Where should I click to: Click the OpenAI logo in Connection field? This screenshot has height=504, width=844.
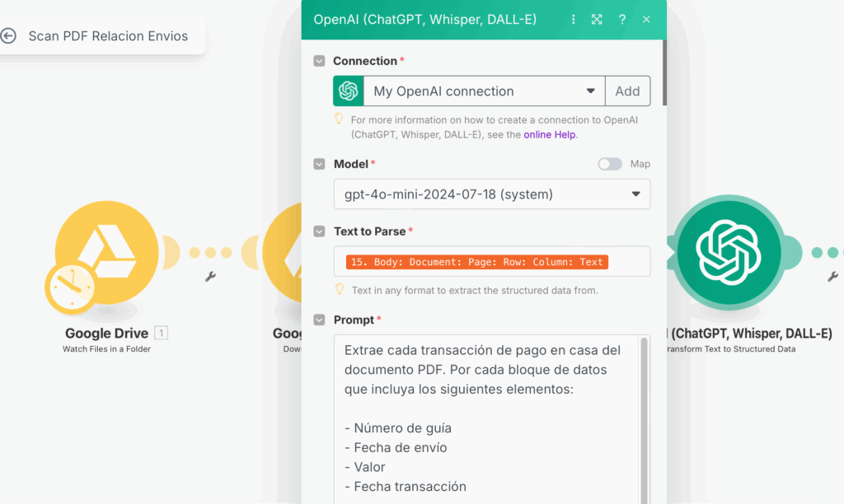[x=349, y=91]
